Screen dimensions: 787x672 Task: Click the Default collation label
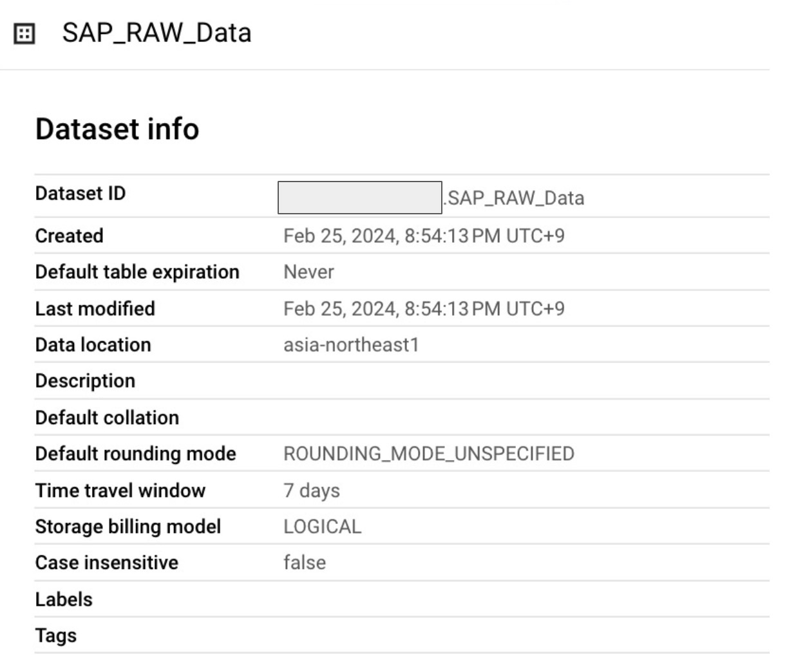[108, 417]
